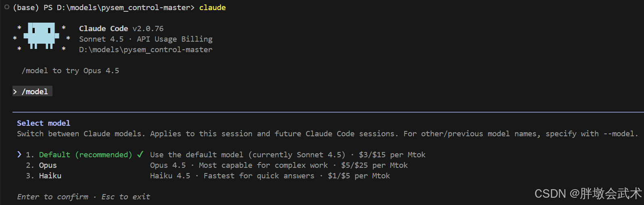Select the Default (recommended) model option

click(85, 155)
